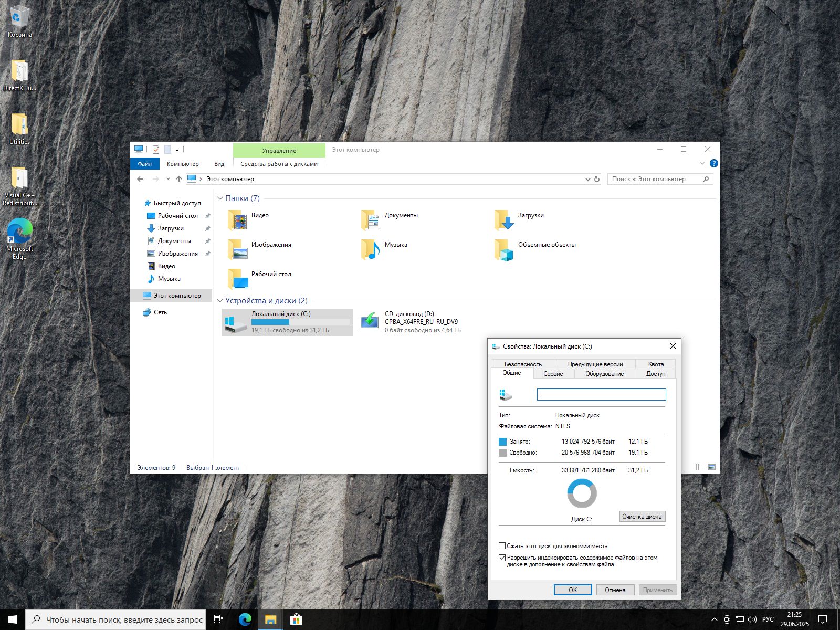Image resolution: width=840 pixels, height=630 pixels.
Task: Select Загрузки in navigation pane
Action: click(171, 228)
